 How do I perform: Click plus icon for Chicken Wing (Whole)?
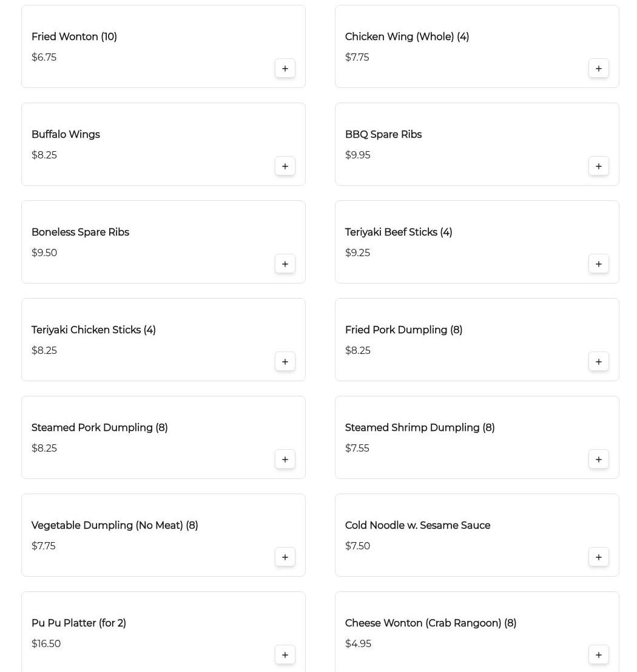[x=599, y=69]
